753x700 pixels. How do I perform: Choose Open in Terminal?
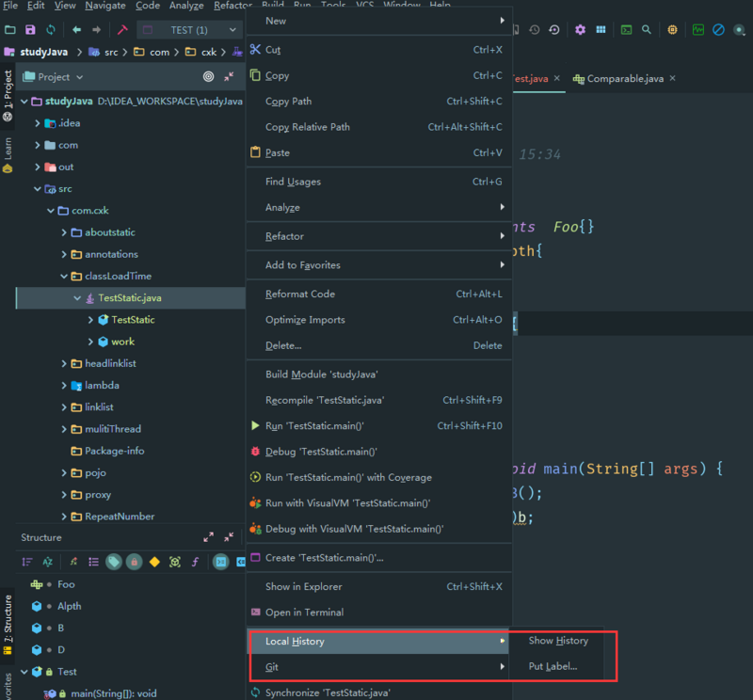click(x=378, y=612)
